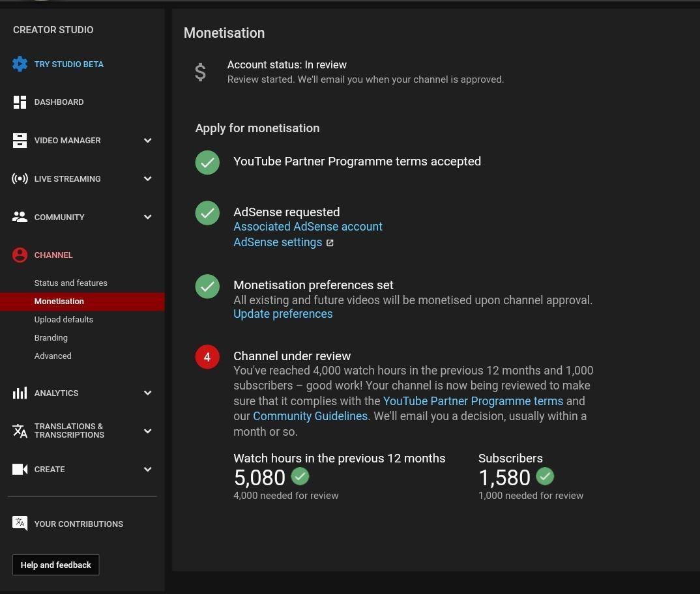Screen dimensions: 700x594
Task: Click the Monetisation page title
Action: 224,33
